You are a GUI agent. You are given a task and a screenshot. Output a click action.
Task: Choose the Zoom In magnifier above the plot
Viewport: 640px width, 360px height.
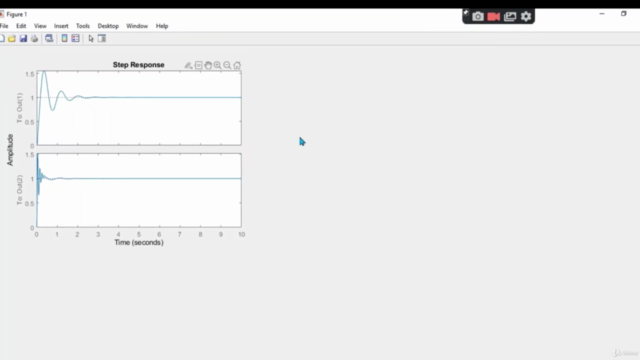click(x=218, y=65)
